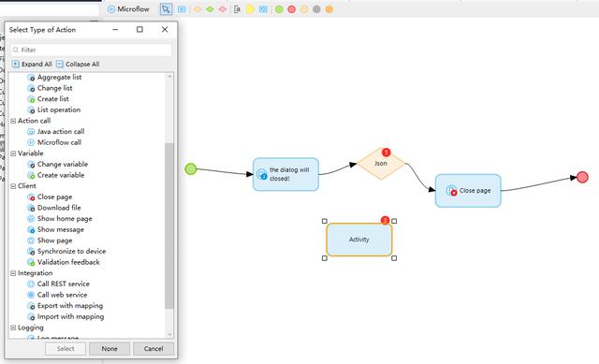599x364 pixels.
Task: Select the Json decision diamond
Action: (381, 164)
